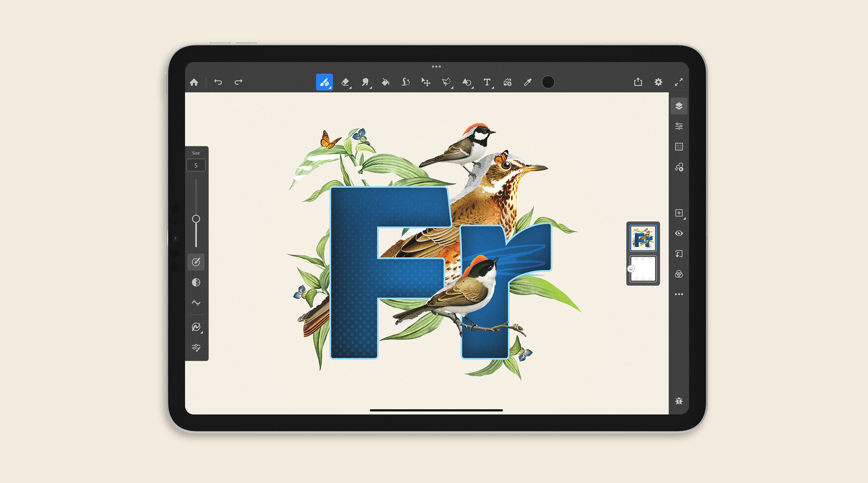Select the Text tool

487,82
